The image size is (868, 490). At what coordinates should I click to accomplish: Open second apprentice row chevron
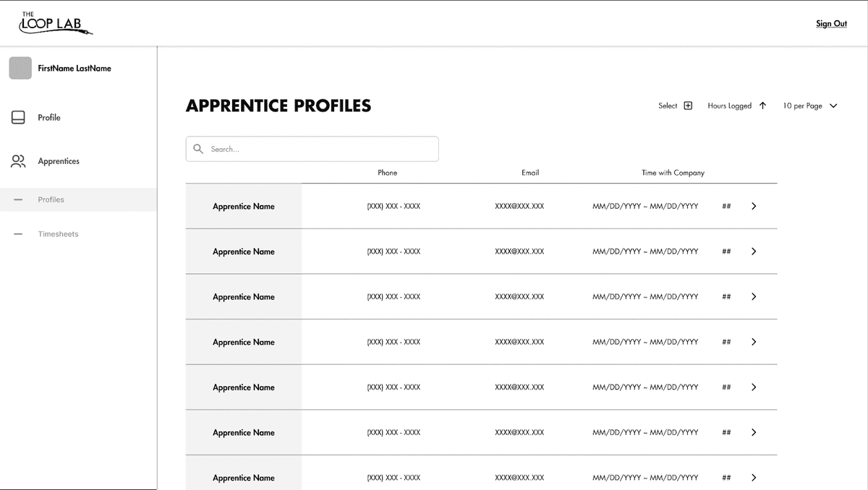pos(754,252)
